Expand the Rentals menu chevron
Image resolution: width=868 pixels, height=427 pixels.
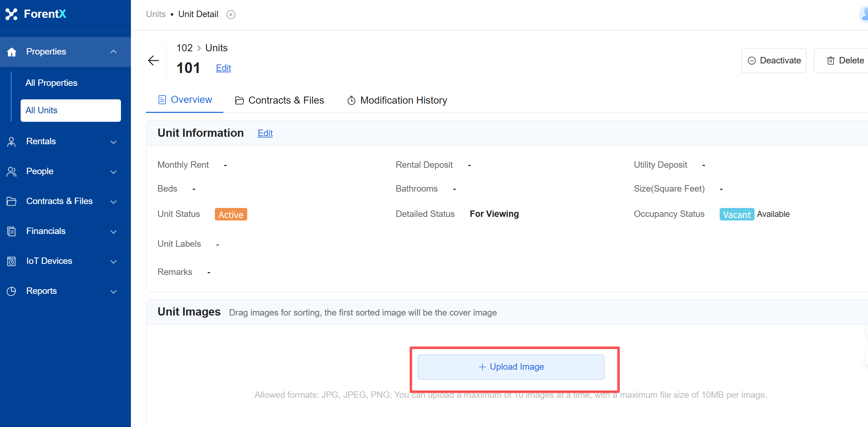pyautogui.click(x=113, y=142)
